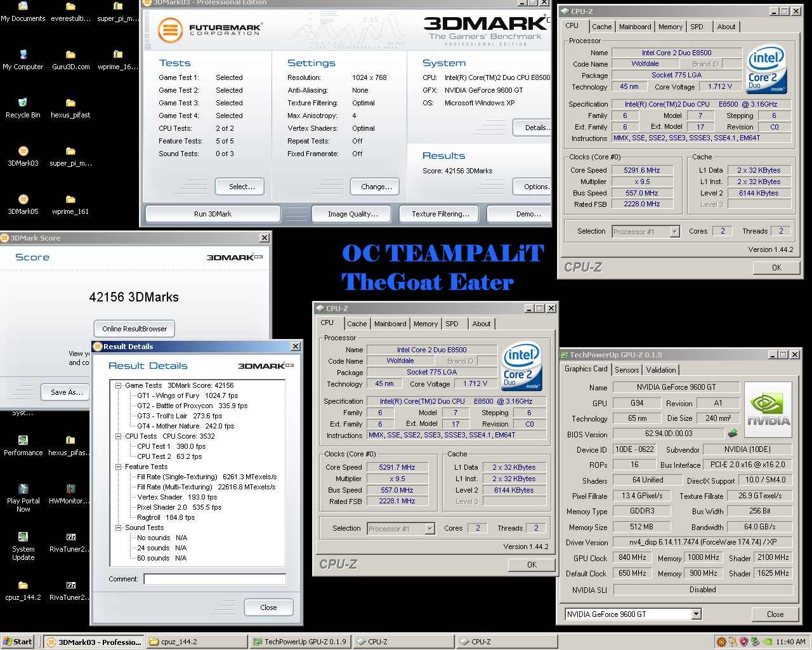Select the cpuz_144.2 folder icon

23,590
